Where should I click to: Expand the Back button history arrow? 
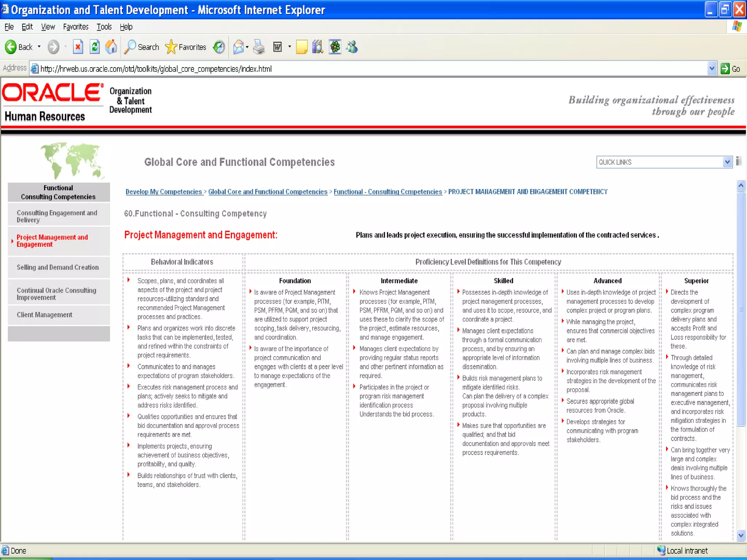[39, 47]
